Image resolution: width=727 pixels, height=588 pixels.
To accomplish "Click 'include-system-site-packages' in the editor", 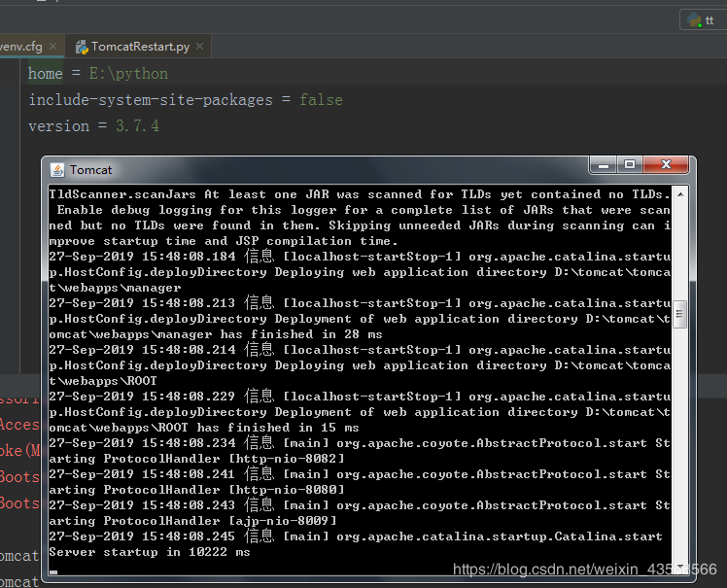I will point(151,100).
